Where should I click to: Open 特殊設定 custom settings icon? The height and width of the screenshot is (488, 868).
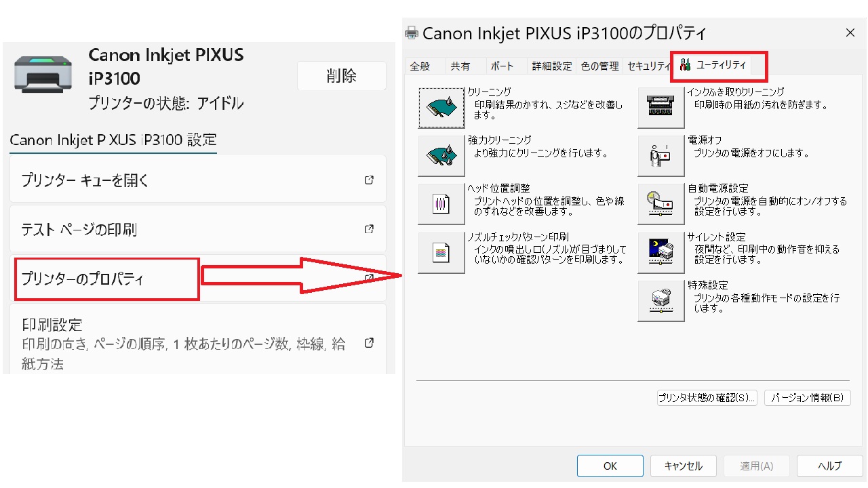[x=660, y=301]
